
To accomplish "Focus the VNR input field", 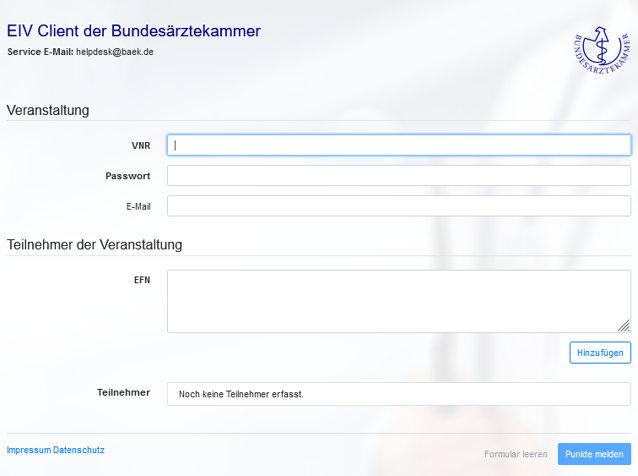I will coord(399,145).
